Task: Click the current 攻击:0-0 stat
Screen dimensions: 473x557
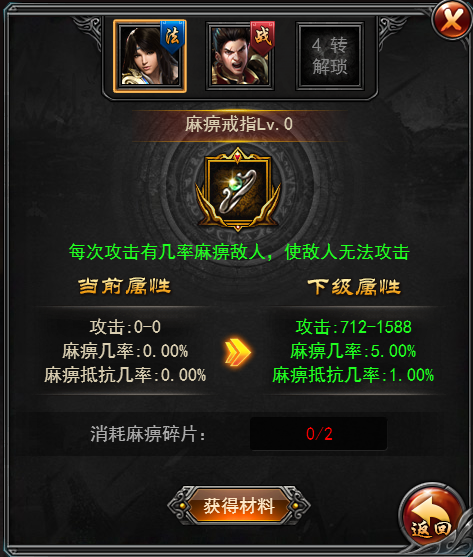Action: click(x=125, y=327)
